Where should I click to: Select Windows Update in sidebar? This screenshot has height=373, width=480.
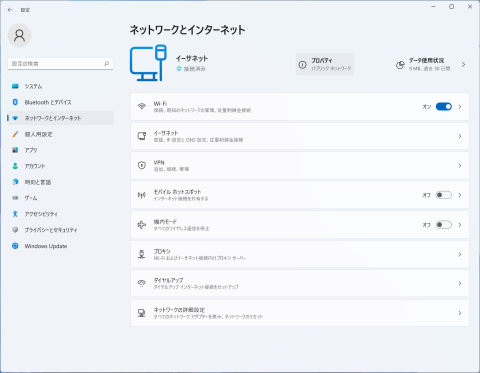[60, 246]
